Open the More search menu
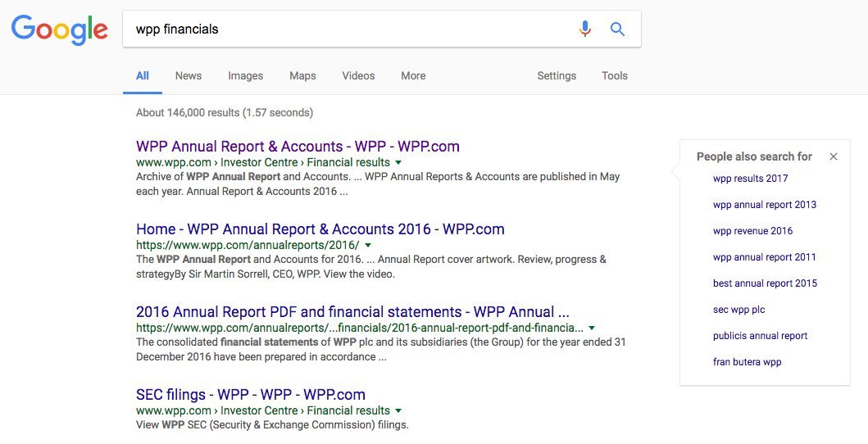Screen dimensions: 868x444 (x=413, y=75)
